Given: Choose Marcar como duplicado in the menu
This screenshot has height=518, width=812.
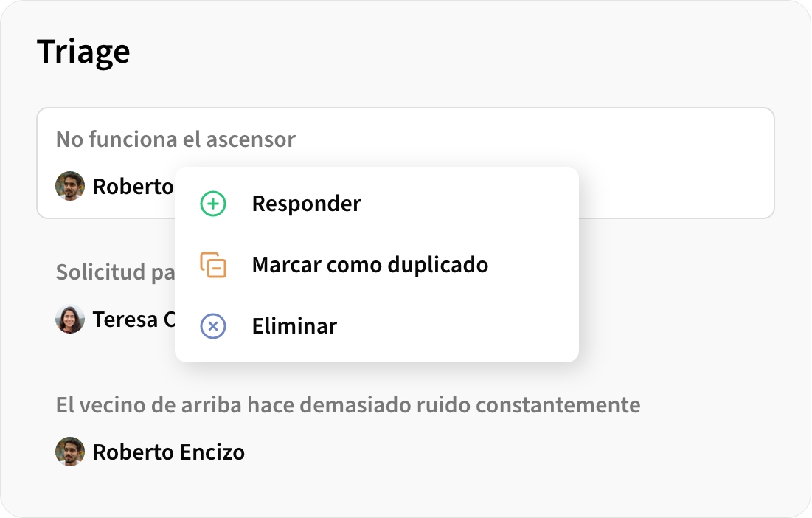Looking at the screenshot, I should [370, 264].
